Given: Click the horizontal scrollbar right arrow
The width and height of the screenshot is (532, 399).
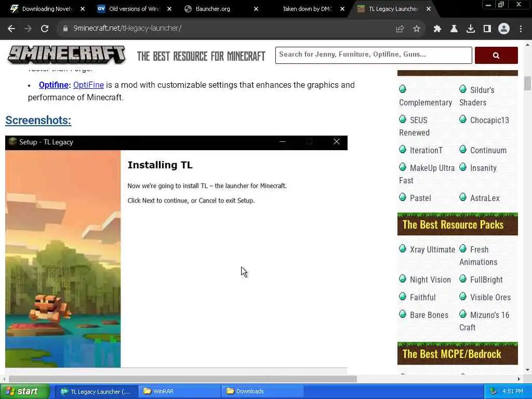Looking at the screenshot, I should click(x=519, y=379).
